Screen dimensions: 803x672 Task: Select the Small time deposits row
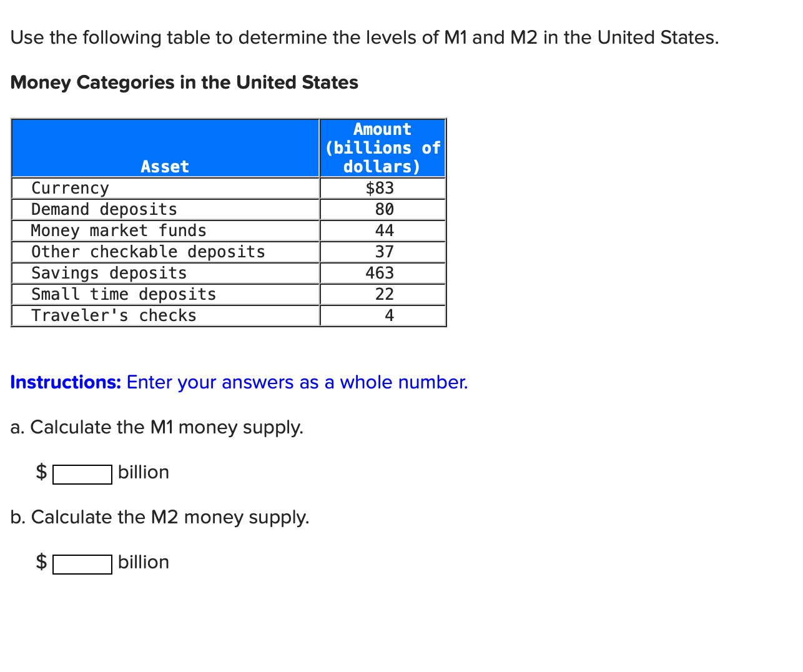(x=124, y=294)
